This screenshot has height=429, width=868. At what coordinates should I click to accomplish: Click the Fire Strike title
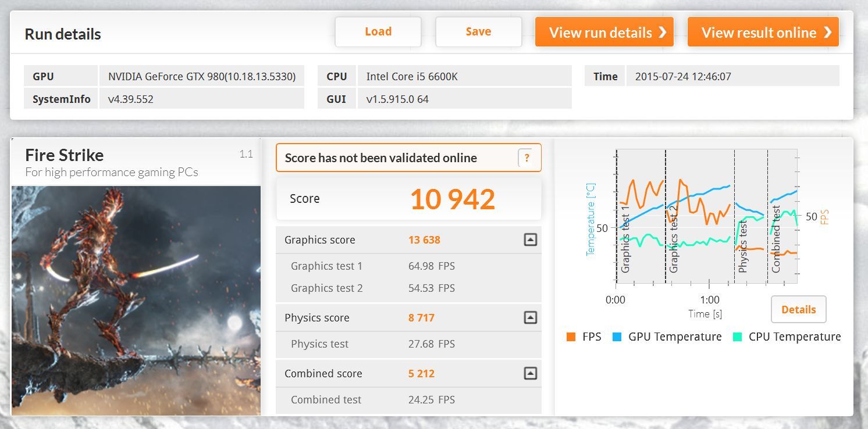[65, 155]
